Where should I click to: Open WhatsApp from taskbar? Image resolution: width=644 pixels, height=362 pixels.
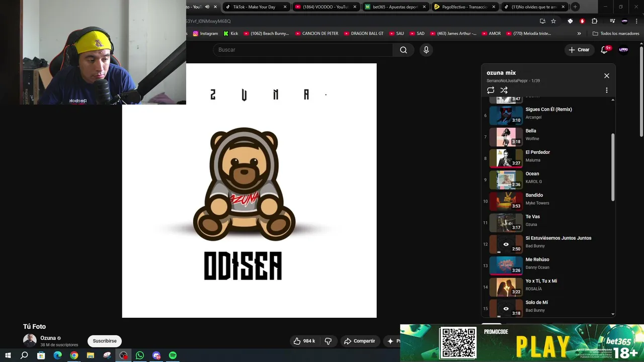[140, 355]
